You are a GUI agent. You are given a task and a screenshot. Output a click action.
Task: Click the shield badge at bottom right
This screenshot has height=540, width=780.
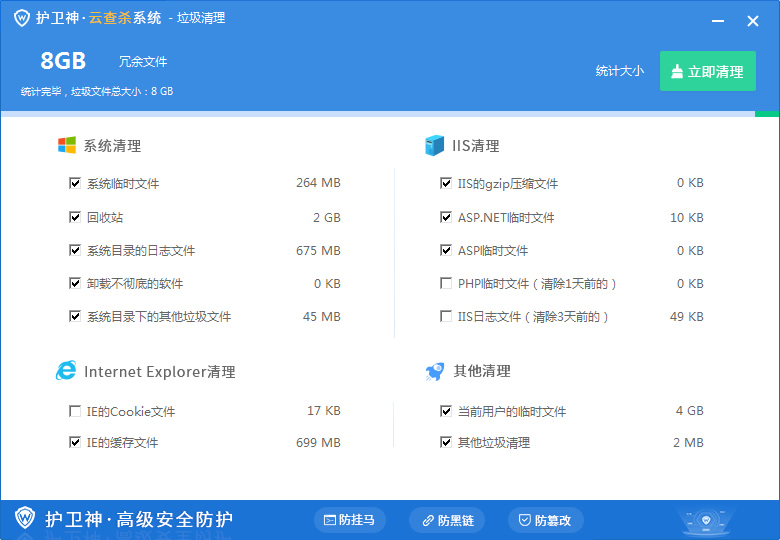(x=706, y=520)
